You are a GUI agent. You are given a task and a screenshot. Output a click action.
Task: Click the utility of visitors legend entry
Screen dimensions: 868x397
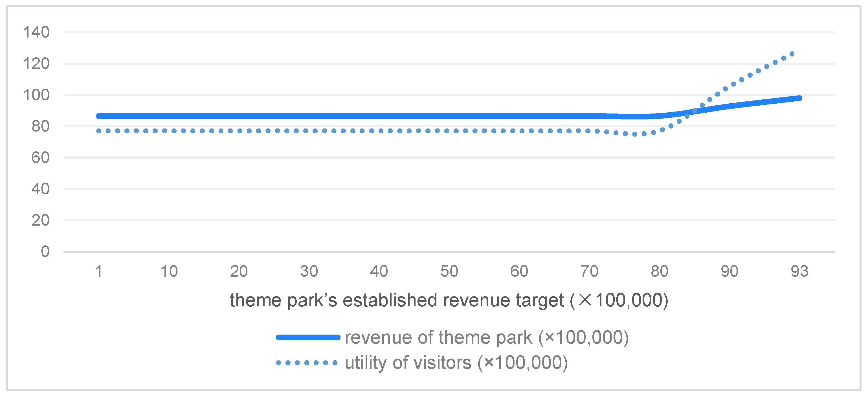coord(456,363)
